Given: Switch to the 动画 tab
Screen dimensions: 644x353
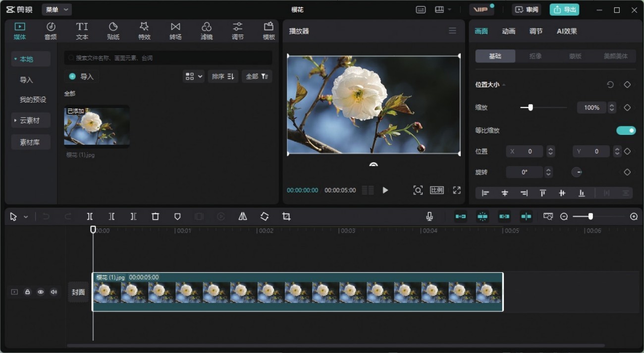Looking at the screenshot, I should coord(508,31).
